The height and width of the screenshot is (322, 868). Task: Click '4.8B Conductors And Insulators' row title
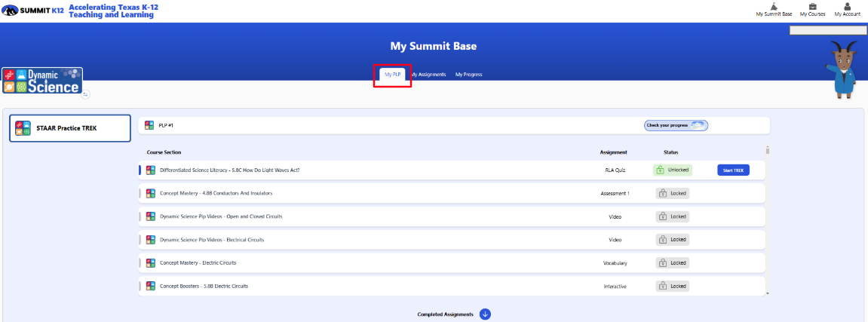[216, 194]
